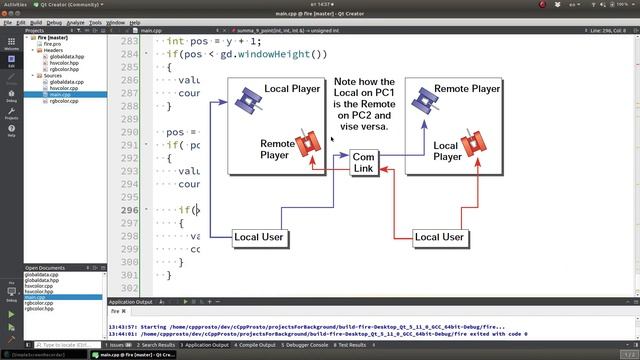Screen dimensions: 640x360
Task: Run the project with green arrow
Action: point(11,314)
